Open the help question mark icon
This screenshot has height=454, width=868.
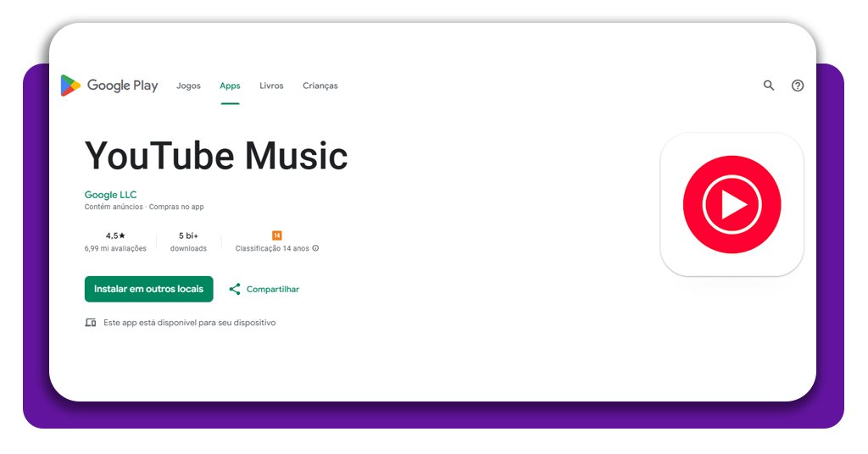click(797, 86)
